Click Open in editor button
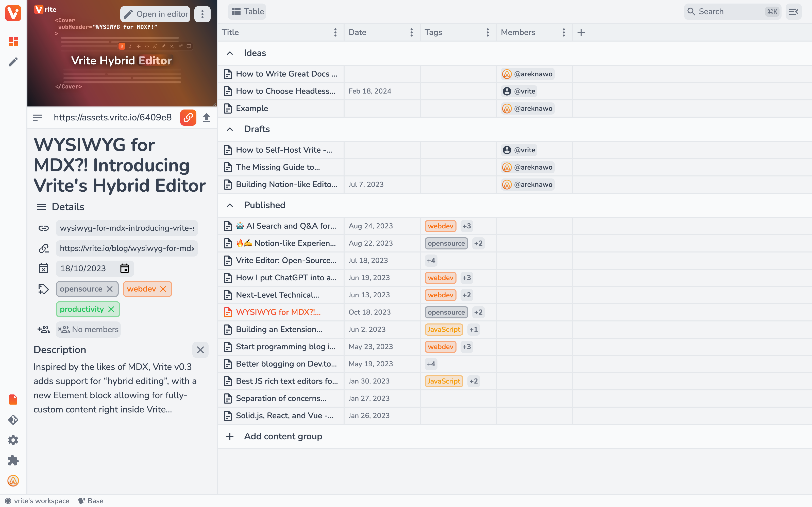This screenshot has height=507, width=812. (x=155, y=14)
